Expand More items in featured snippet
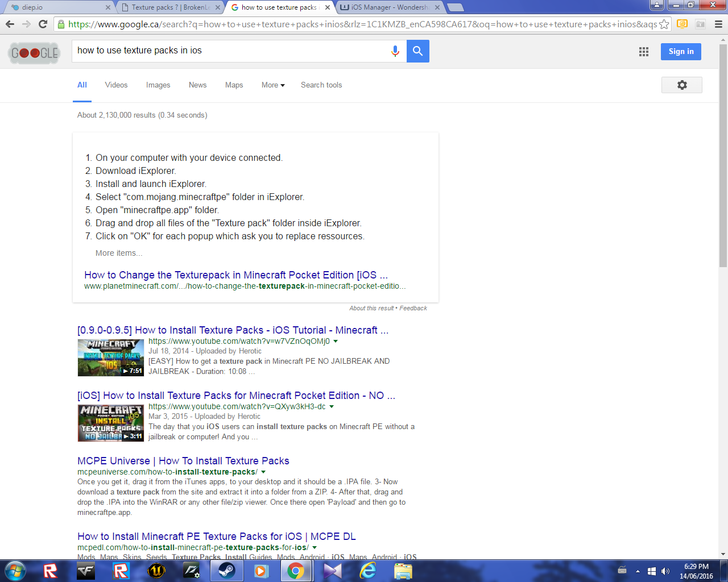The height and width of the screenshot is (582, 728). point(119,253)
